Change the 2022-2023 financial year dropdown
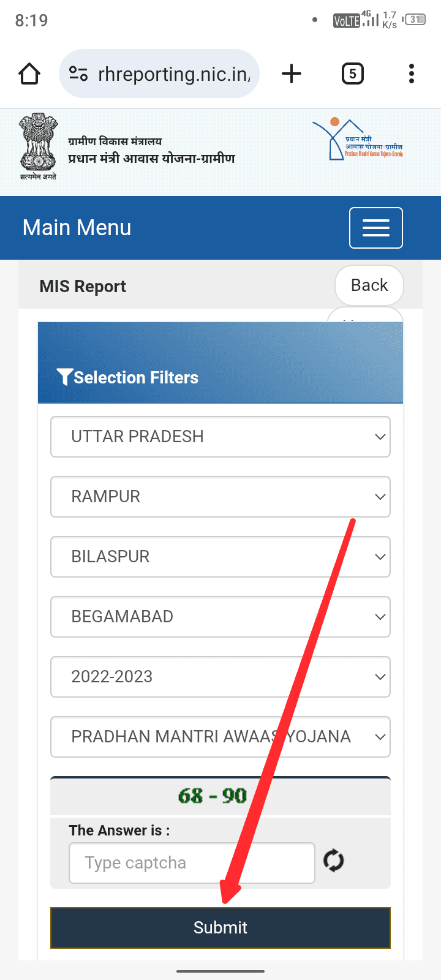 click(221, 677)
